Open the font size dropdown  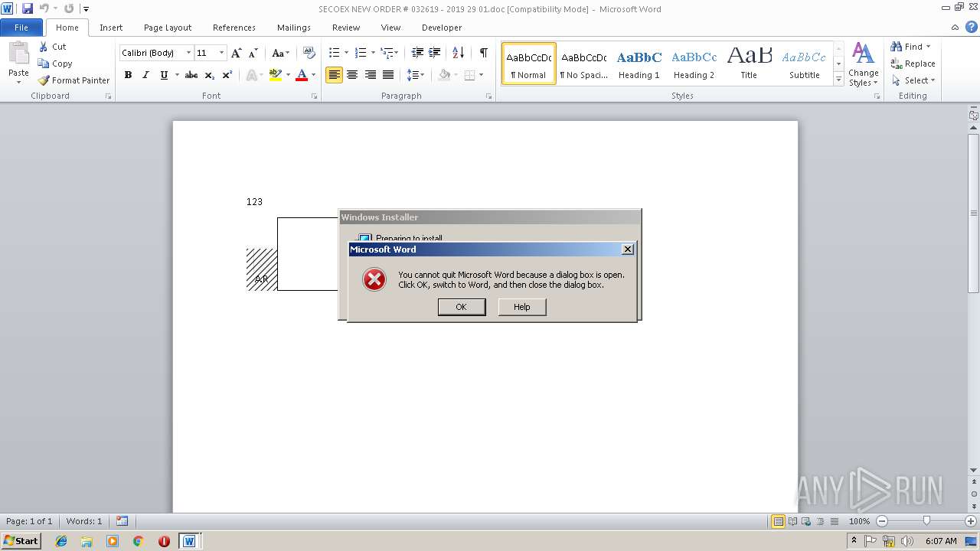click(x=222, y=53)
